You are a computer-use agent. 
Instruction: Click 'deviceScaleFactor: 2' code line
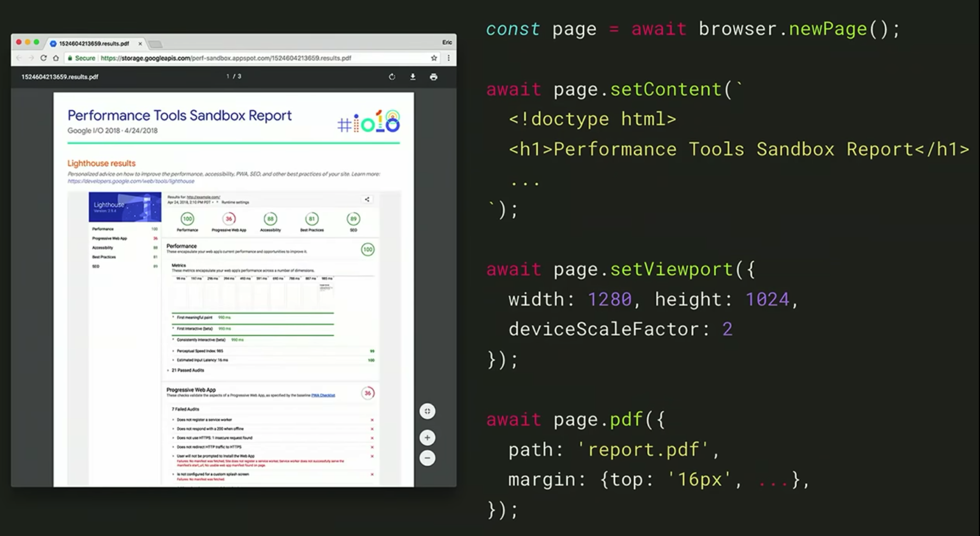621,329
